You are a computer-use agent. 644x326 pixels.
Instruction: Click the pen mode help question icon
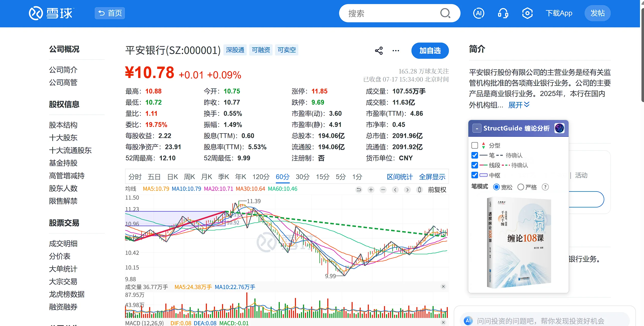click(x=545, y=187)
